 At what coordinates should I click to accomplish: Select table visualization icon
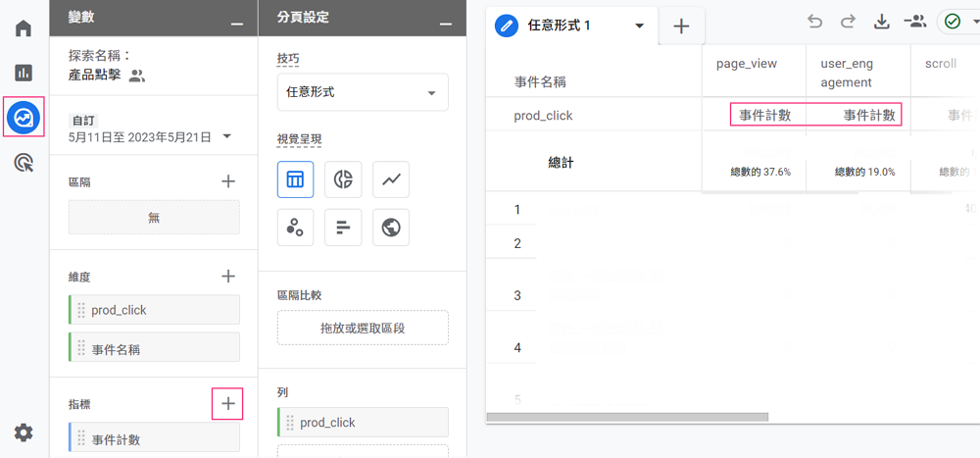click(296, 179)
